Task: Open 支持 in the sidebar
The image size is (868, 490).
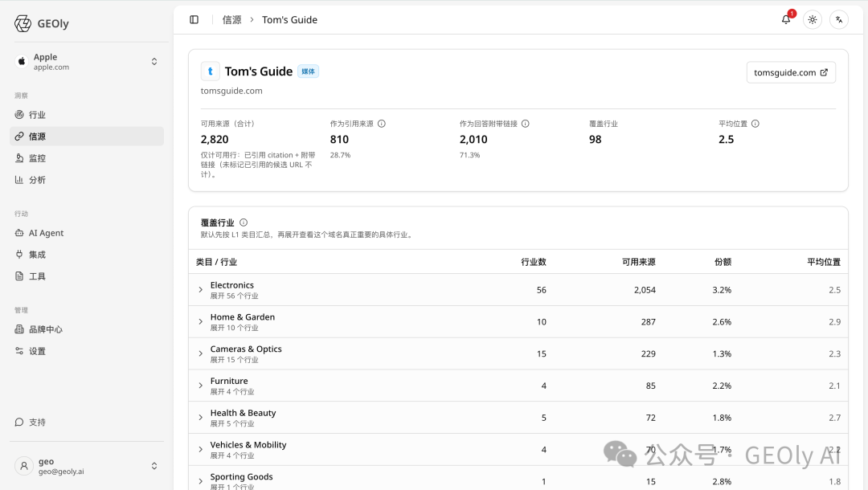Action: pos(87,422)
